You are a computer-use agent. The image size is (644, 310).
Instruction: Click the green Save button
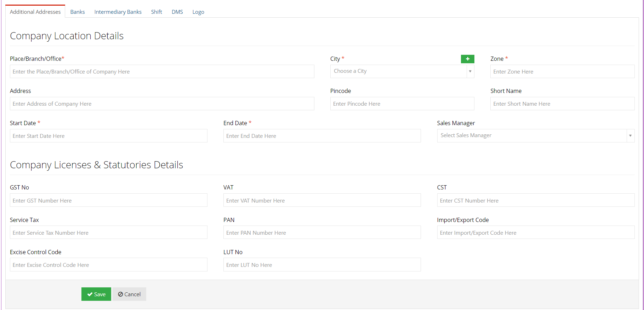click(96, 294)
